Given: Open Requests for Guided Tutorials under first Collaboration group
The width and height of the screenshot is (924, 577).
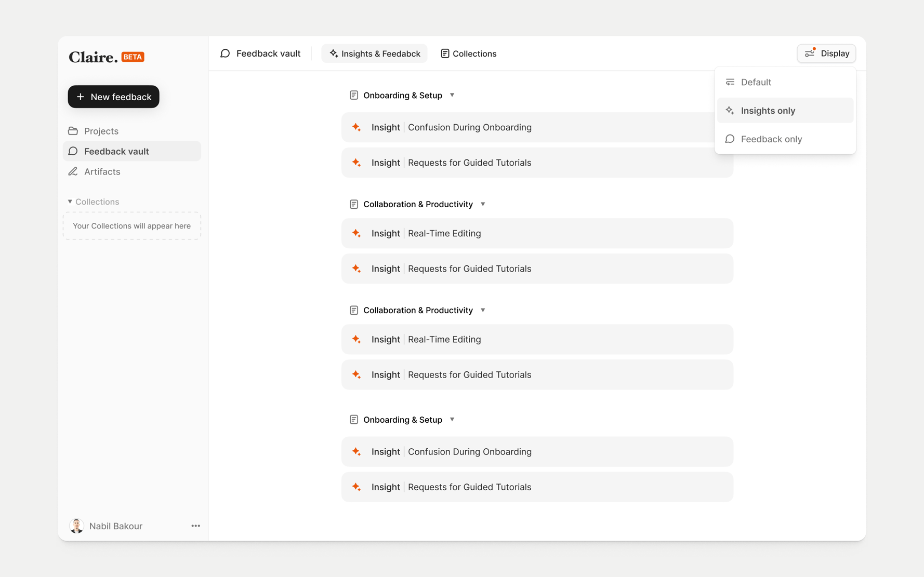Looking at the screenshot, I should tap(537, 269).
